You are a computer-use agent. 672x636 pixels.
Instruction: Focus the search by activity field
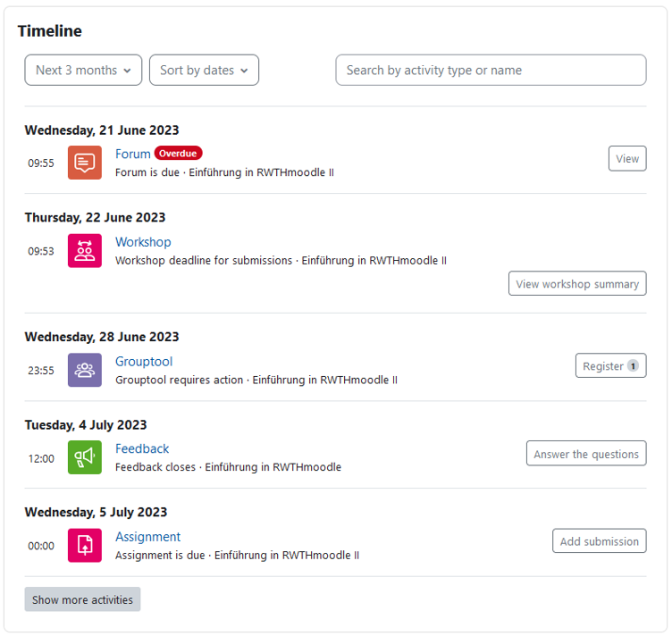coord(491,71)
